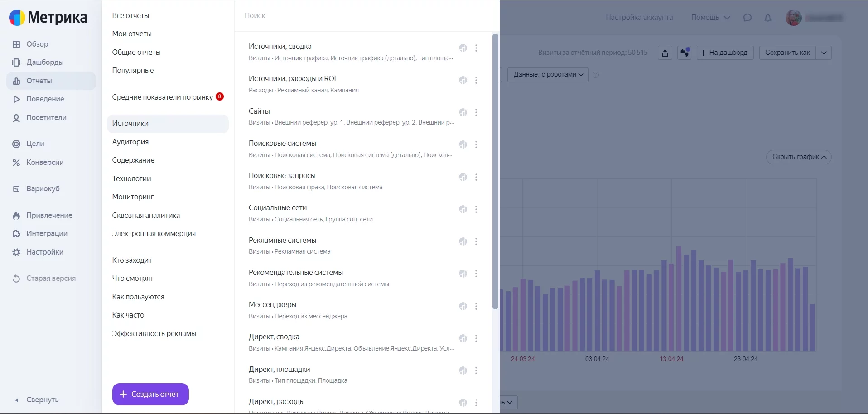Click the notifications bell icon
The image size is (868, 414).
pyautogui.click(x=767, y=18)
